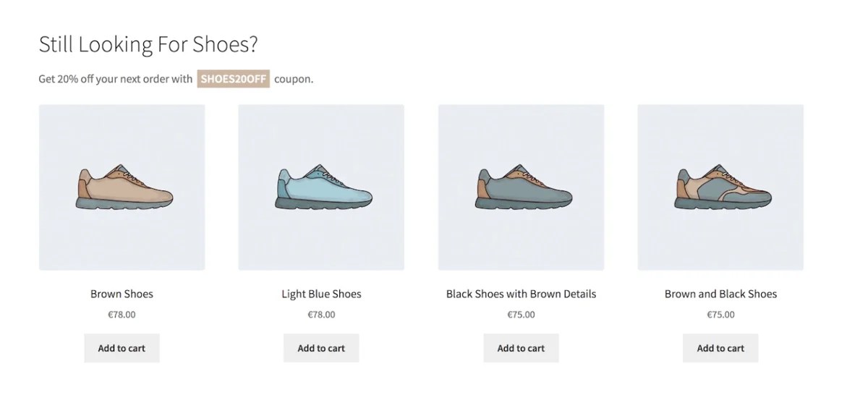Viewport: 868px width, 398px height.
Task: Click the "Still Looking For Shoes?" heading
Action: 148,45
